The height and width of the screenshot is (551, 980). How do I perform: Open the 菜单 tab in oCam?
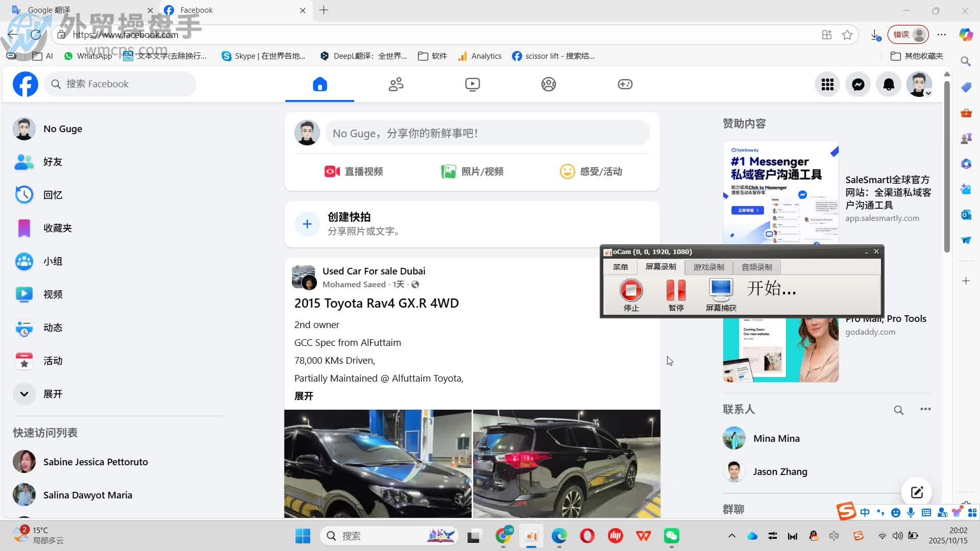tap(620, 267)
